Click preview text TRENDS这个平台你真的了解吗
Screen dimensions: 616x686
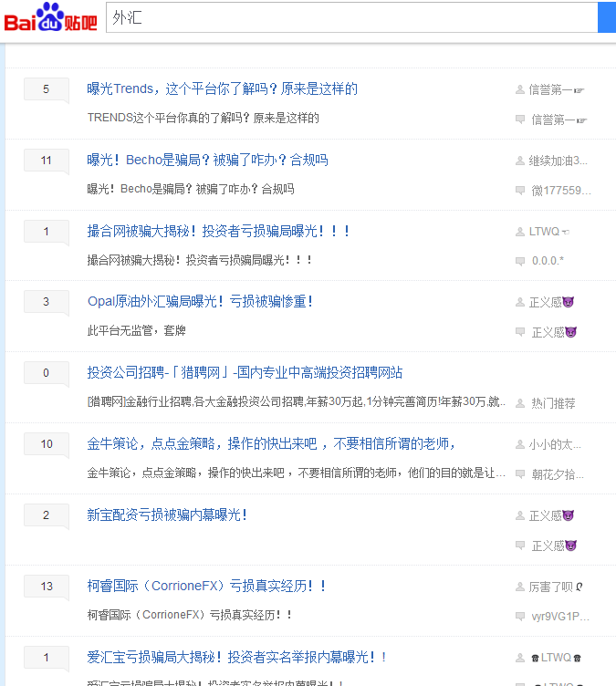[204, 118]
